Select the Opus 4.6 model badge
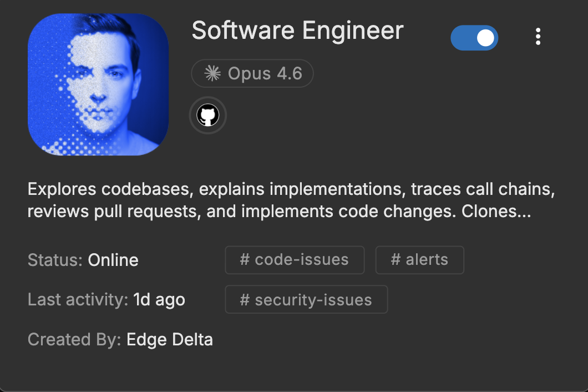This screenshot has height=392, width=588. click(x=252, y=74)
